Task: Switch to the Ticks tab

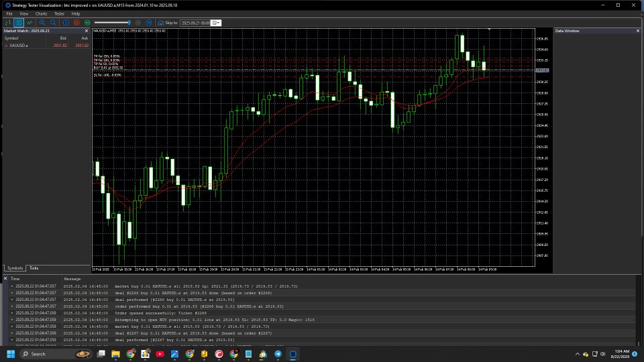Action: point(34,268)
